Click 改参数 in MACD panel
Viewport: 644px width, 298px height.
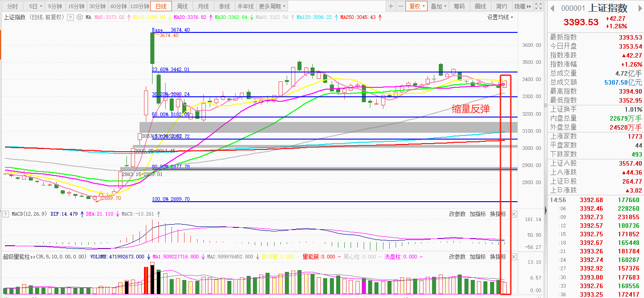tap(457, 214)
